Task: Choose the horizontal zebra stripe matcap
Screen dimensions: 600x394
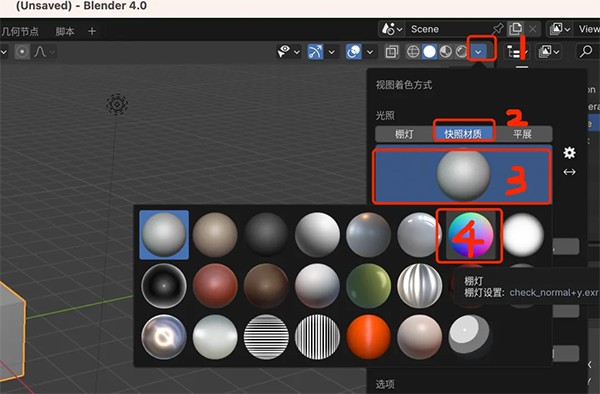Action: pyautogui.click(x=266, y=337)
